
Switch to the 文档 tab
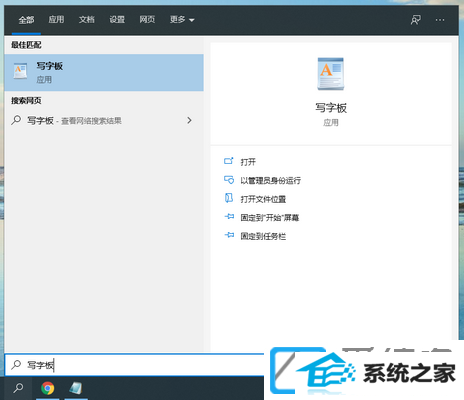pyautogui.click(x=86, y=20)
